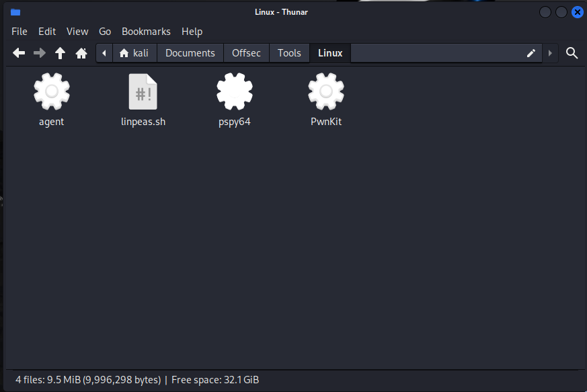
Task: Open the Bookmarks menu
Action: point(146,32)
